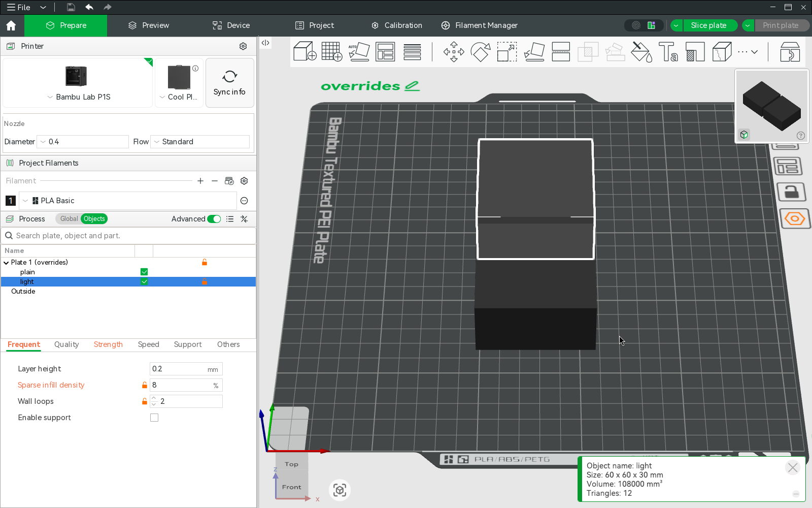
Task: Open the Support settings tab
Action: point(188,344)
